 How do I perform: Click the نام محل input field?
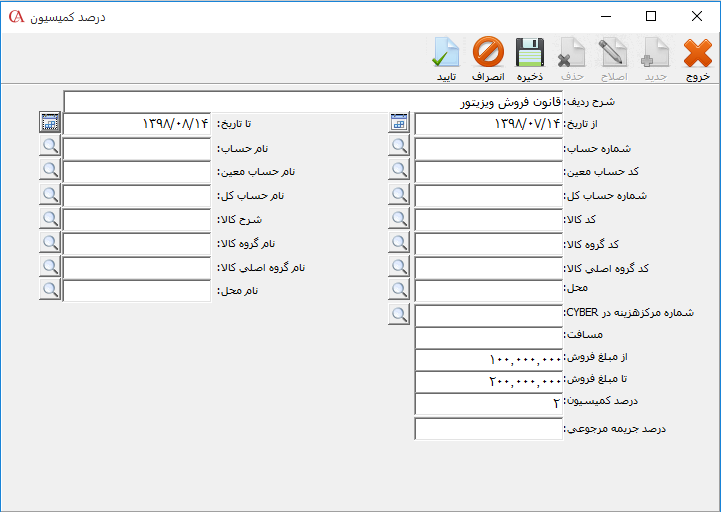tap(137, 291)
